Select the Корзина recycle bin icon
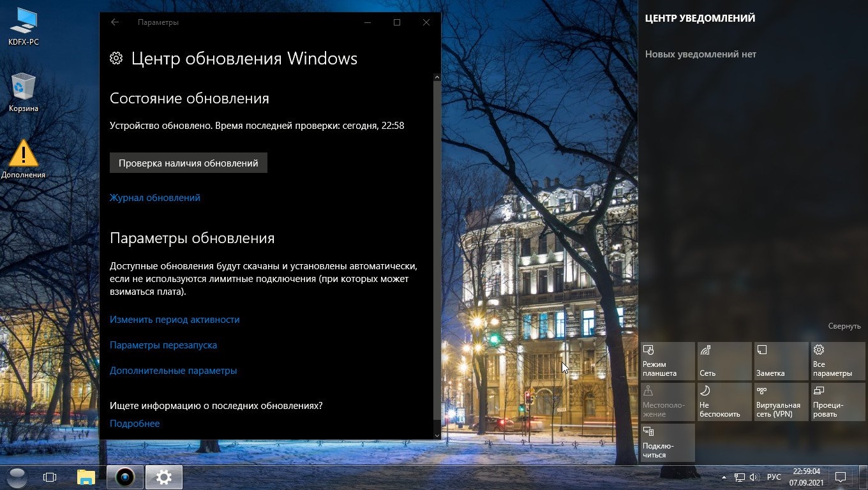 pos(24,93)
